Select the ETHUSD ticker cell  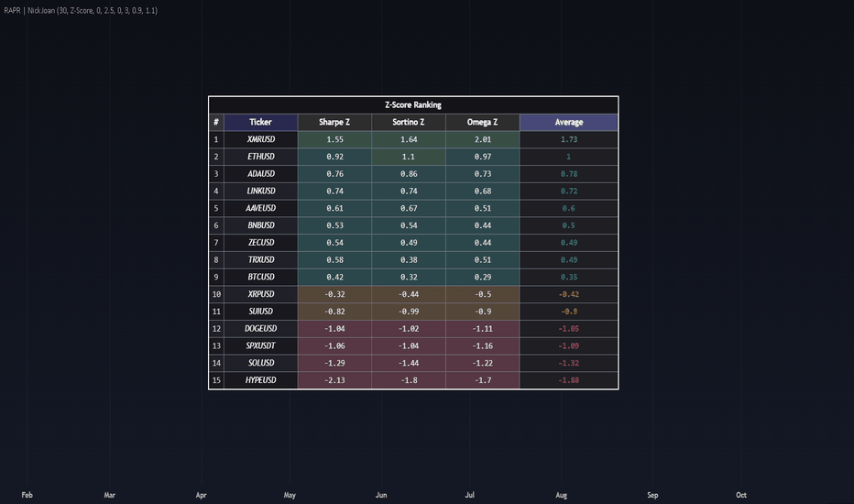point(260,157)
